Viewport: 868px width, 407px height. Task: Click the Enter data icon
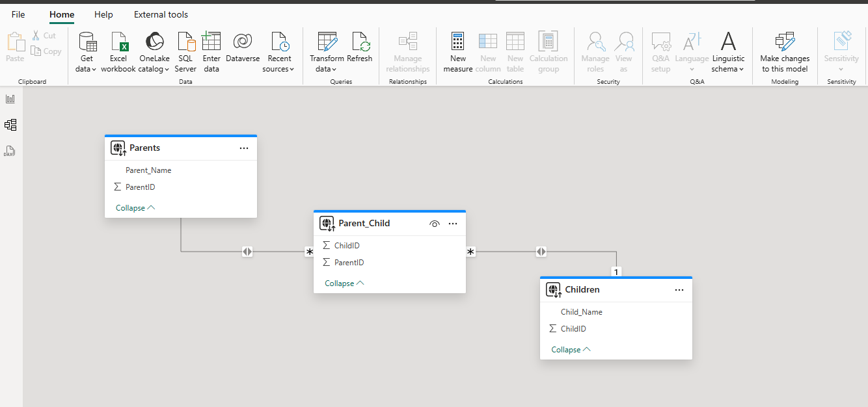[211, 42]
